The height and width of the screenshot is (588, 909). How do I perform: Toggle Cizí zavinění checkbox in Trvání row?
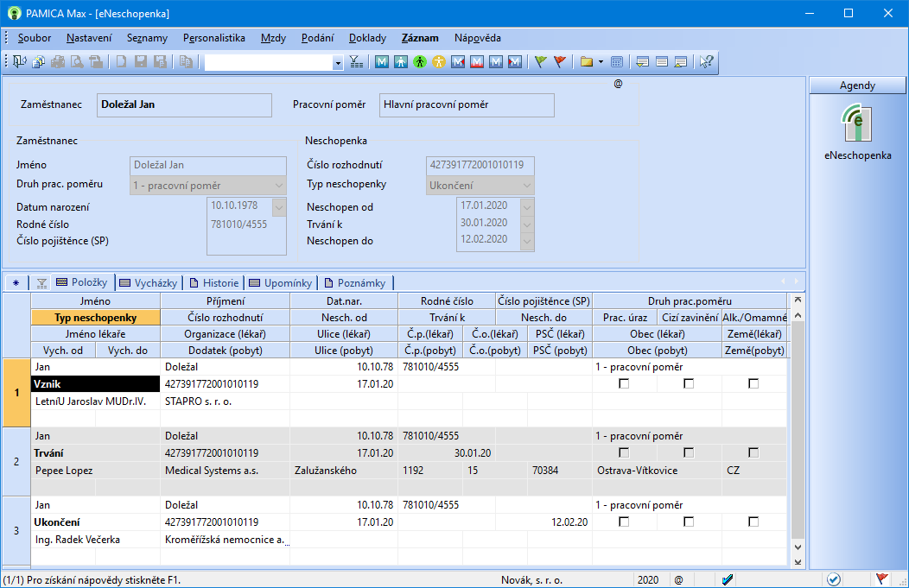click(689, 452)
